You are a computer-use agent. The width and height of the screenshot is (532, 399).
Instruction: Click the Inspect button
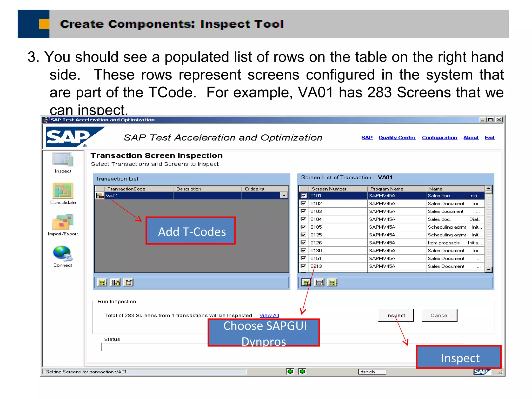pos(396,315)
